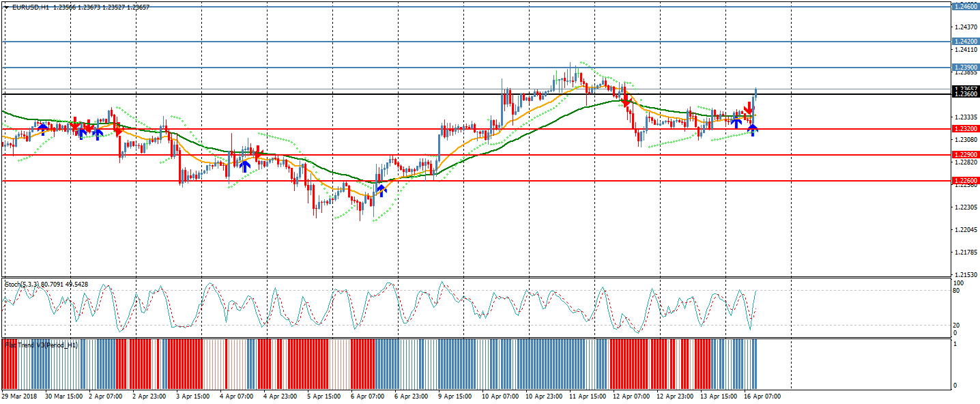The width and height of the screenshot is (980, 404).
Task: Select the red 1.22900 price level tag
Action: point(965,155)
